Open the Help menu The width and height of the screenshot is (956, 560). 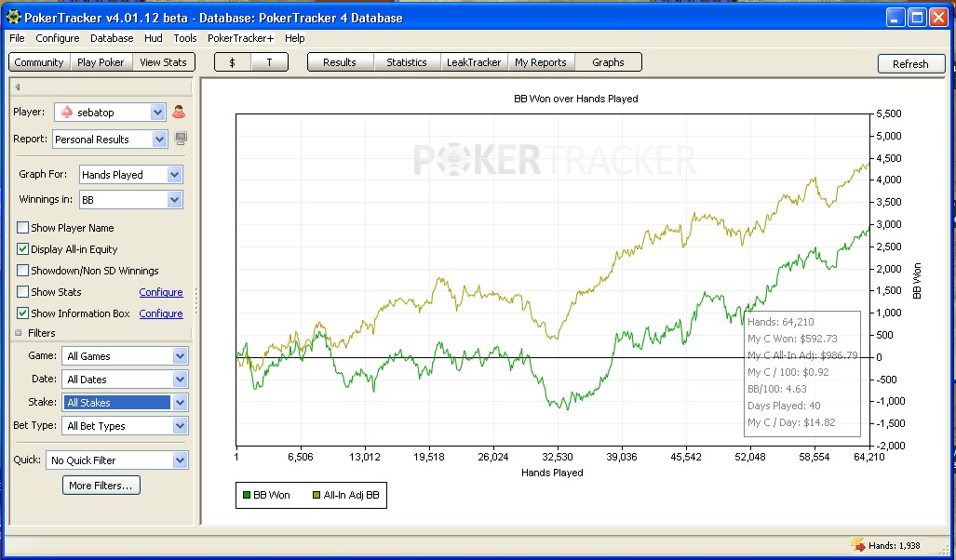[294, 38]
